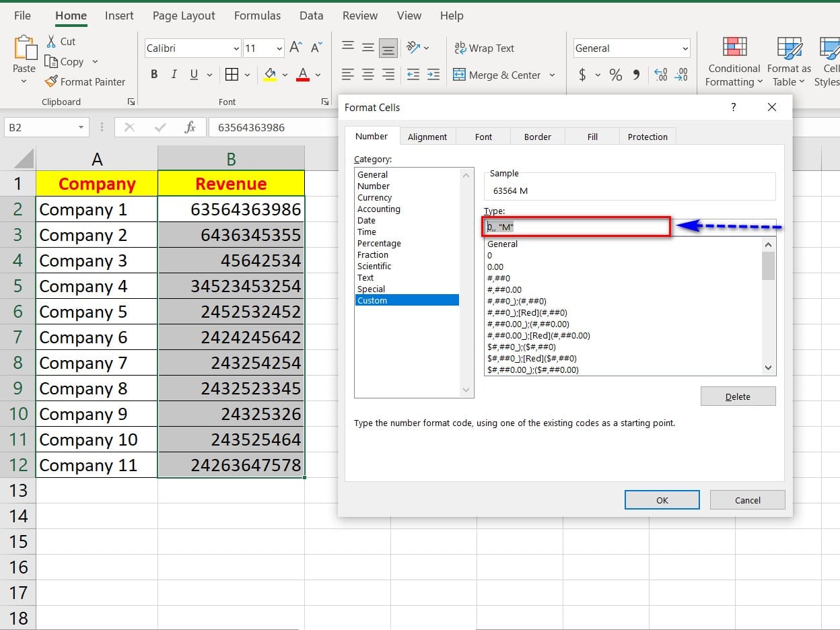Click the Format Painter brush icon
The image size is (840, 630).
click(51, 81)
